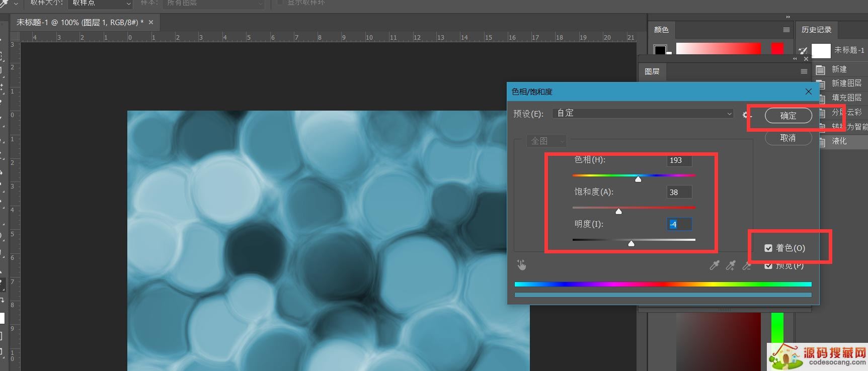Select the 液化 history state
Screen dimensions: 868x371
click(x=844, y=141)
